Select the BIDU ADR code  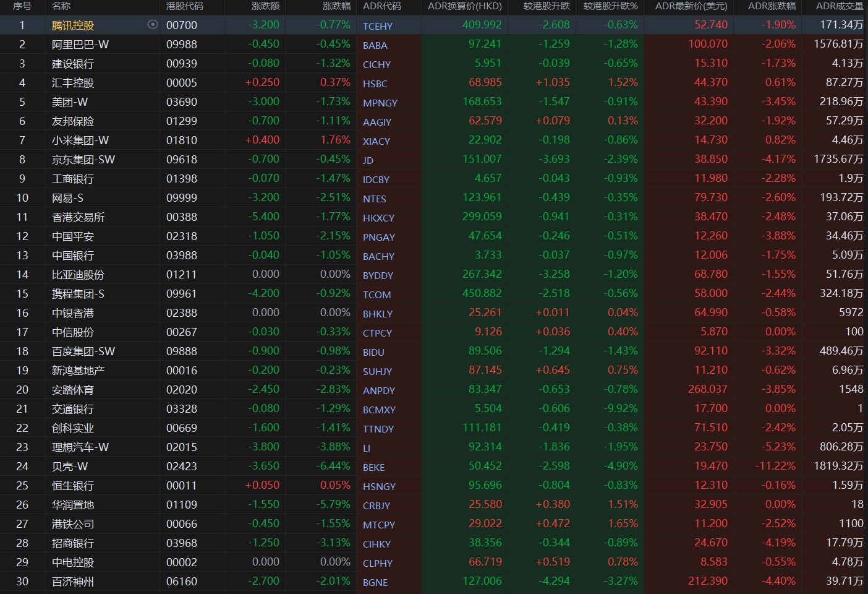point(373,352)
